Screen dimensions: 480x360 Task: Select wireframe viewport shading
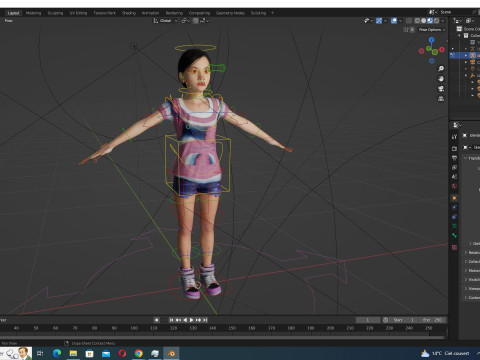click(x=417, y=21)
